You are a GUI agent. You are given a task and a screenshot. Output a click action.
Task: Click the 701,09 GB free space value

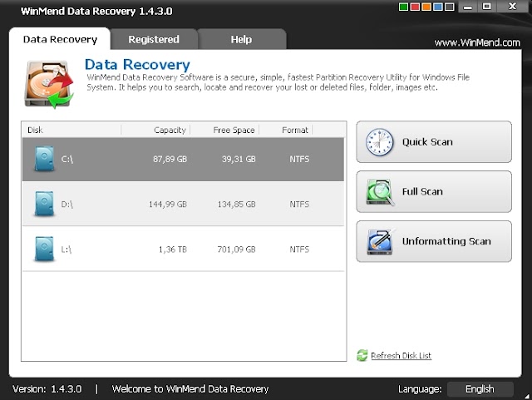tap(237, 249)
